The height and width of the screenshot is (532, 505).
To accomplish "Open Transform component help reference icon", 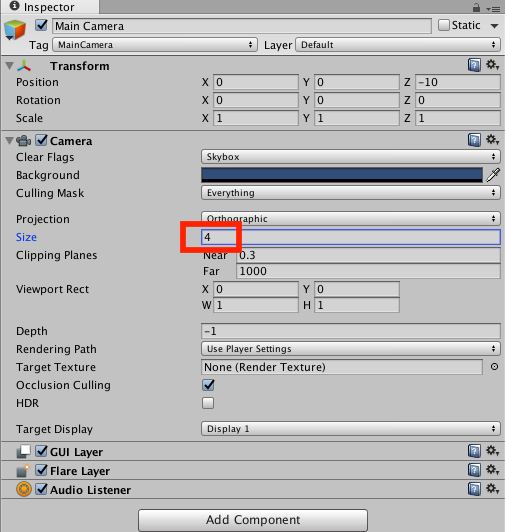I will tap(474, 65).
